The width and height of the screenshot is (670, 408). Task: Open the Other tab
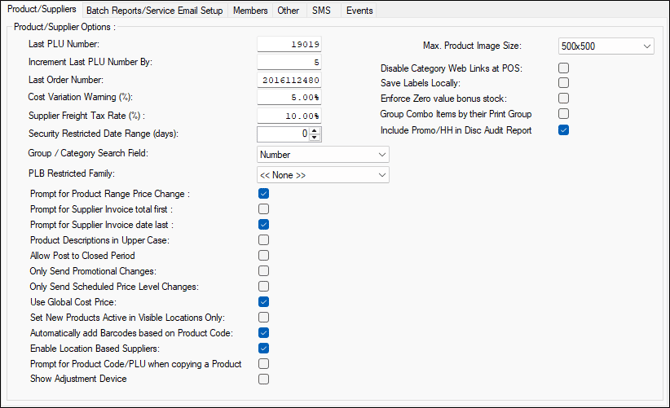[288, 11]
